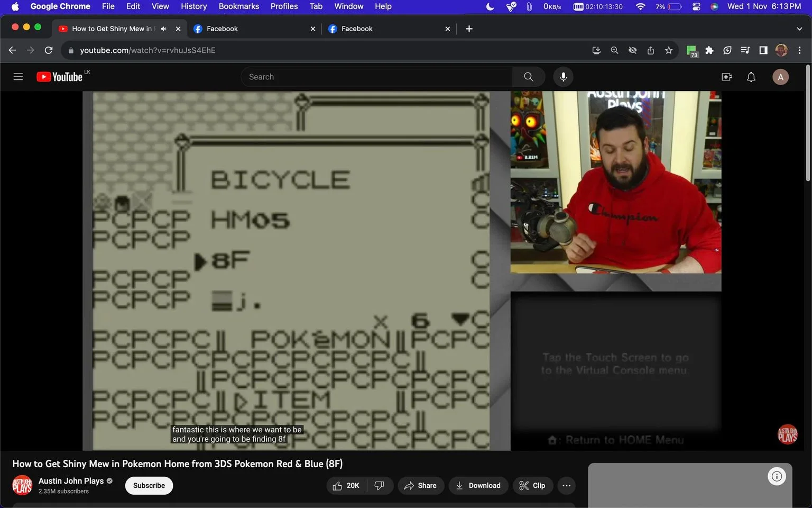Image resolution: width=812 pixels, height=508 pixels.
Task: Click the video title text
Action: pyautogui.click(x=177, y=464)
